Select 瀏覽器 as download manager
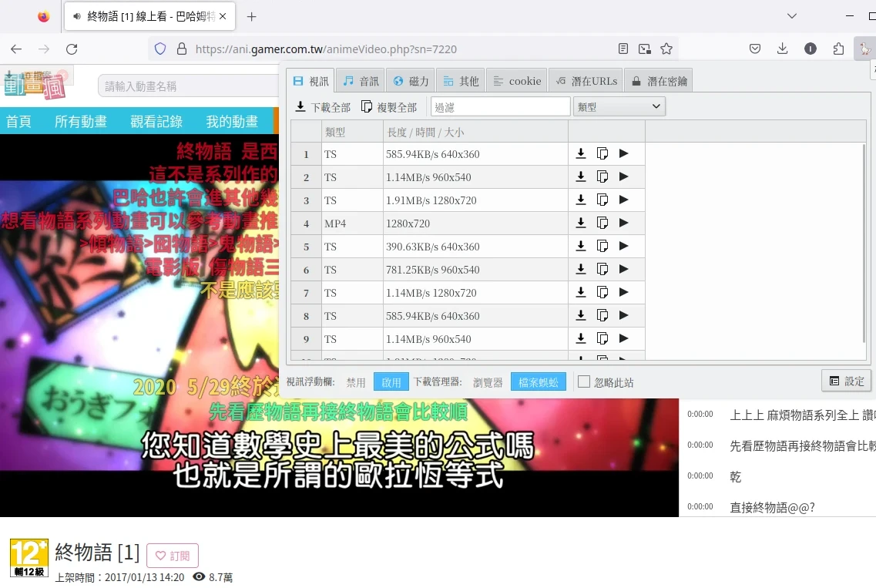Image resolution: width=876 pixels, height=588 pixels. coord(487,382)
